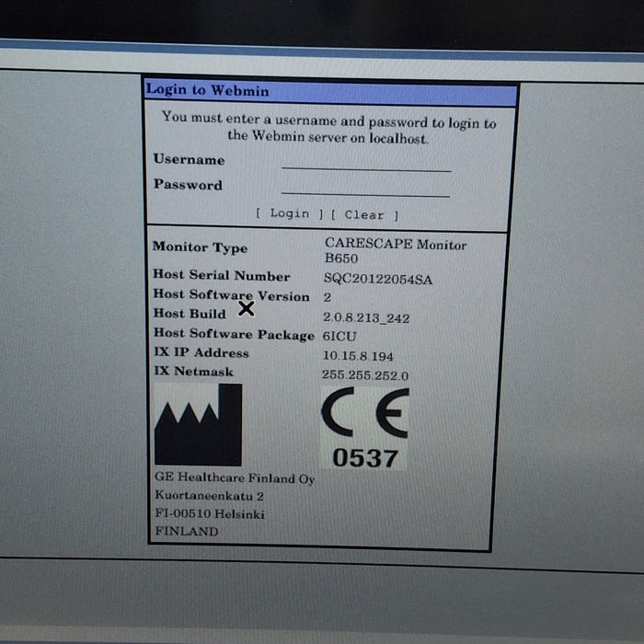
Task: Select the Host Build value 2.0.8.213_242
Action: [366, 317]
